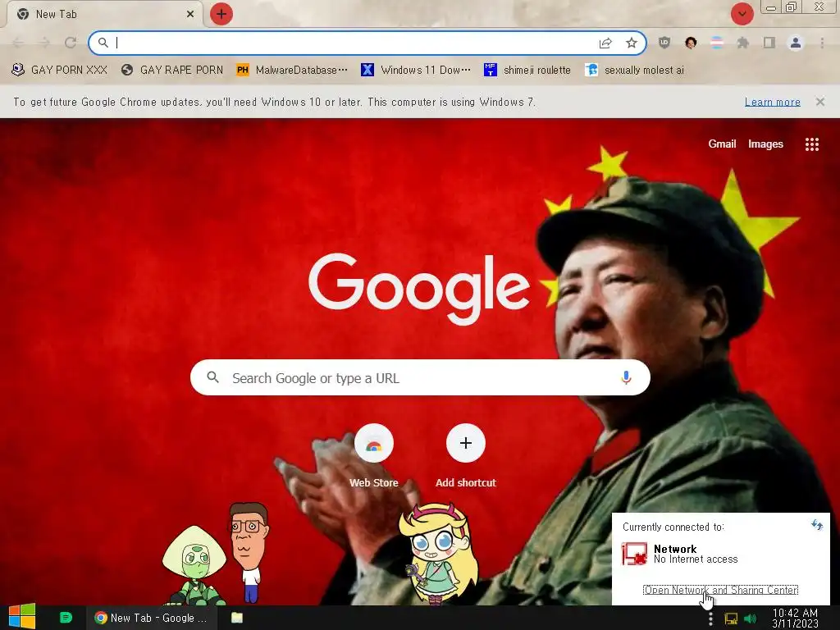Start voice search with the microphone icon
This screenshot has height=630, width=840.
click(626, 377)
